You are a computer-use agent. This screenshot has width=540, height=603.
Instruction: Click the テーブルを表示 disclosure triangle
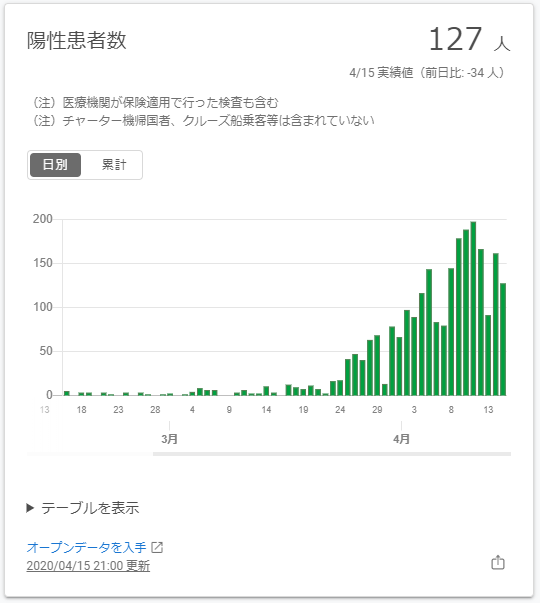tap(30, 508)
